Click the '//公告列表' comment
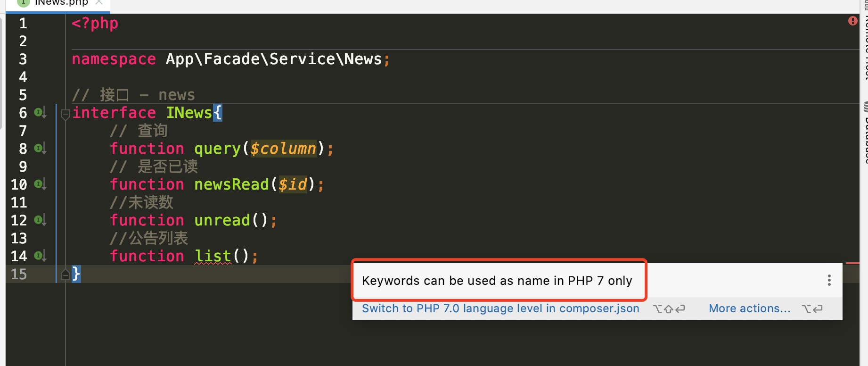The width and height of the screenshot is (868, 366). pyautogui.click(x=149, y=238)
